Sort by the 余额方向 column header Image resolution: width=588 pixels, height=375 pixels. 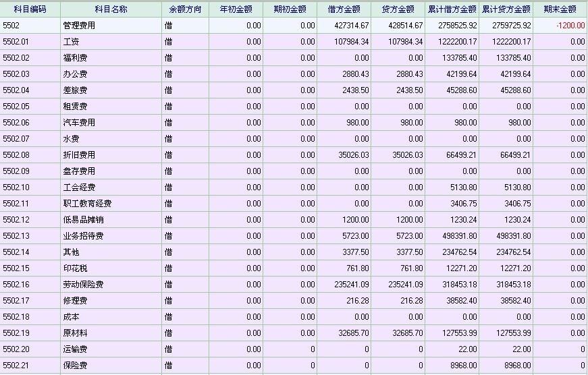click(x=185, y=9)
